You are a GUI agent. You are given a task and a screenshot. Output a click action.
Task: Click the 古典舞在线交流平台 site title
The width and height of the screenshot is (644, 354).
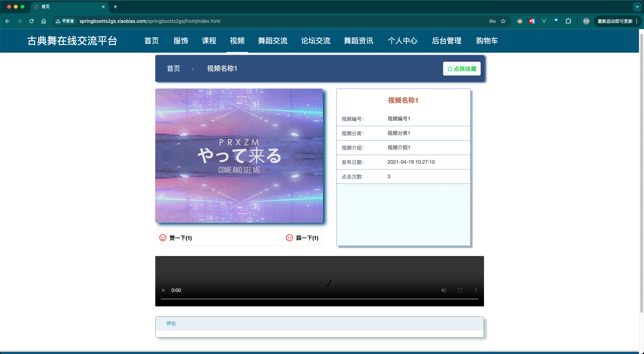(72, 41)
